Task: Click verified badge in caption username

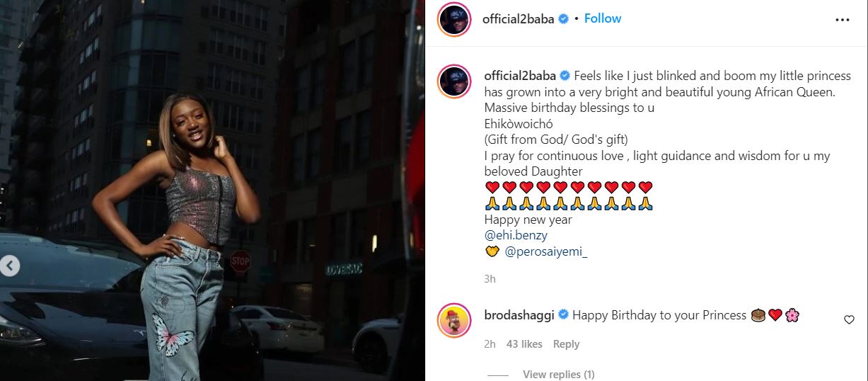Action: [565, 75]
